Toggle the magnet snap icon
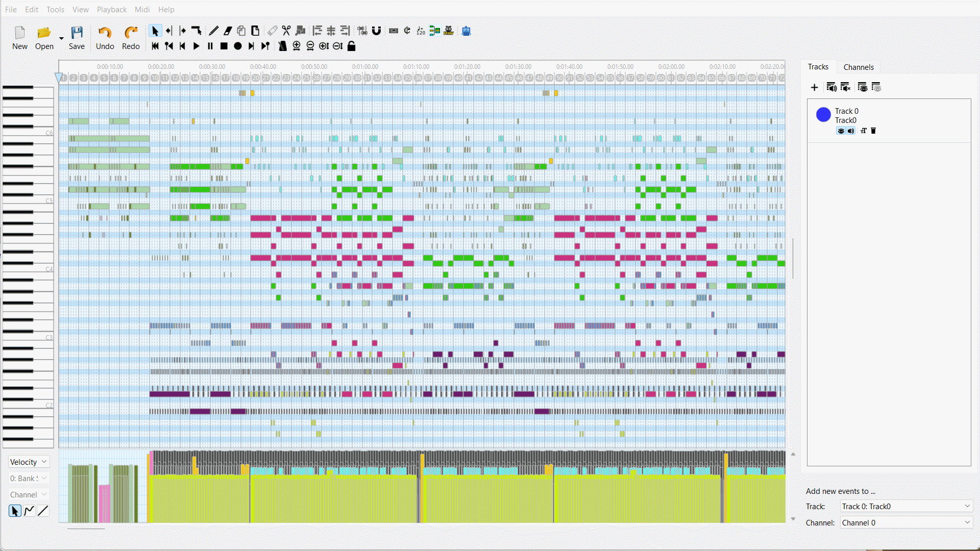Image resolution: width=980 pixels, height=551 pixels. point(377,31)
